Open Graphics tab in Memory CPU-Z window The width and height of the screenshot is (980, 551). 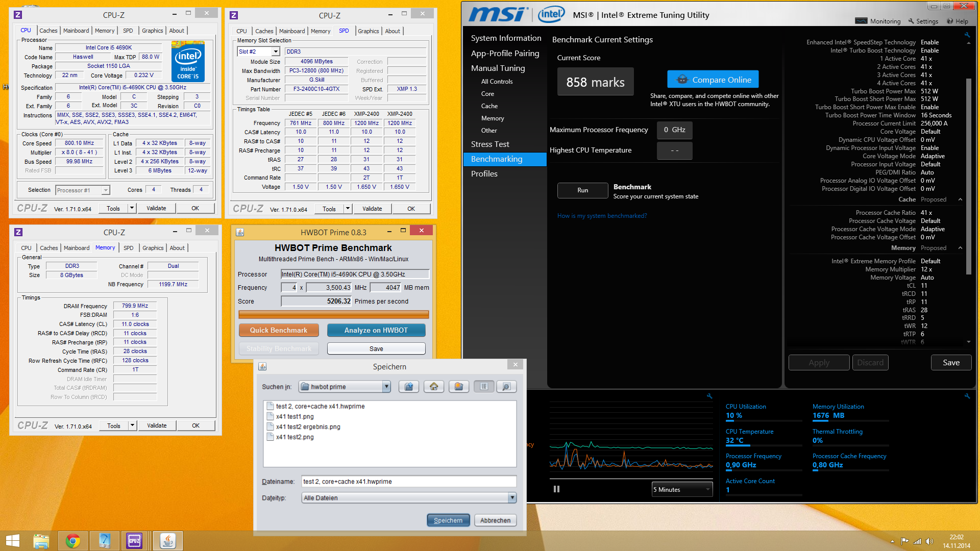[153, 248]
